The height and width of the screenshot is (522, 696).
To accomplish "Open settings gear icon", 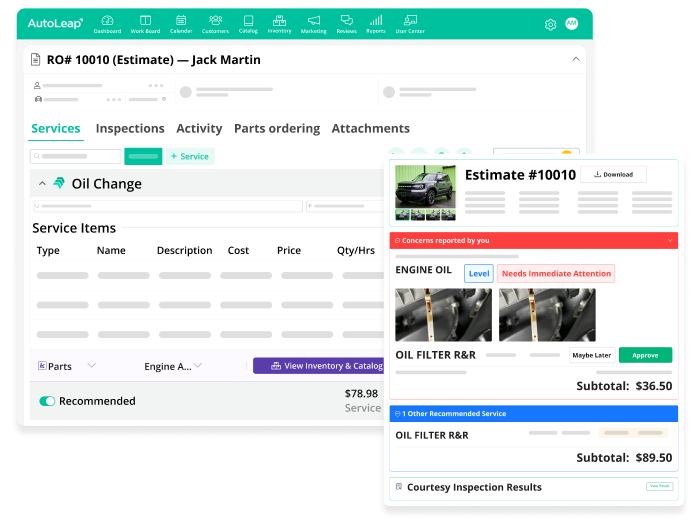I will (x=550, y=24).
